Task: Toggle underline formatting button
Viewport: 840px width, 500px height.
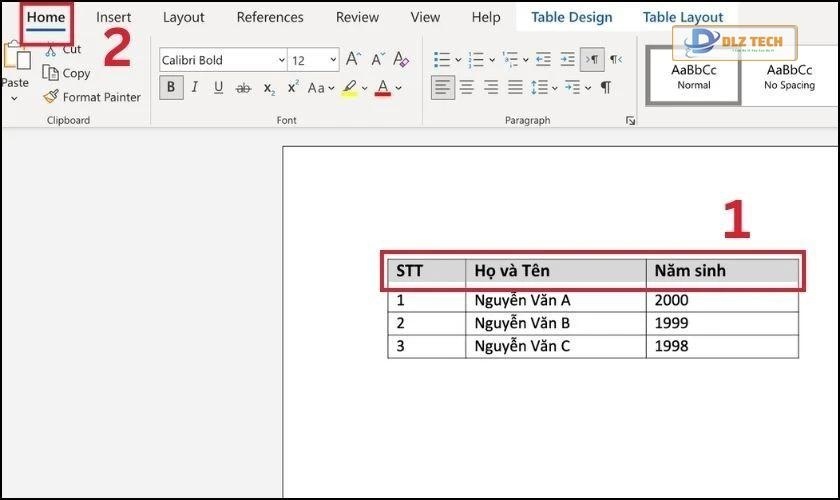Action: [219, 88]
